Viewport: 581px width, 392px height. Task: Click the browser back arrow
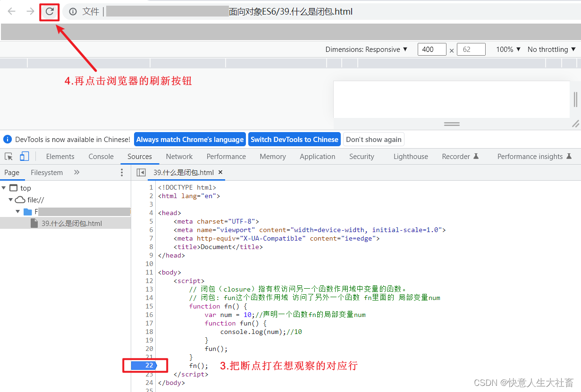pyautogui.click(x=10, y=11)
